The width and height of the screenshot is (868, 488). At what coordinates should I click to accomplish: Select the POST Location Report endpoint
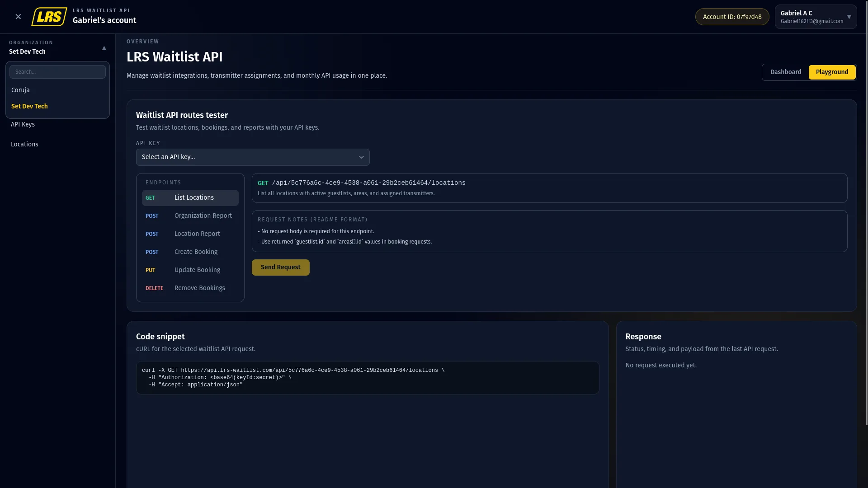click(x=190, y=234)
